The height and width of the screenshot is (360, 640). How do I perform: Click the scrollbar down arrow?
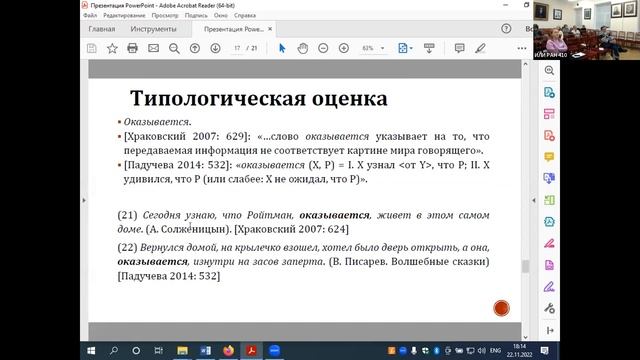point(525,337)
